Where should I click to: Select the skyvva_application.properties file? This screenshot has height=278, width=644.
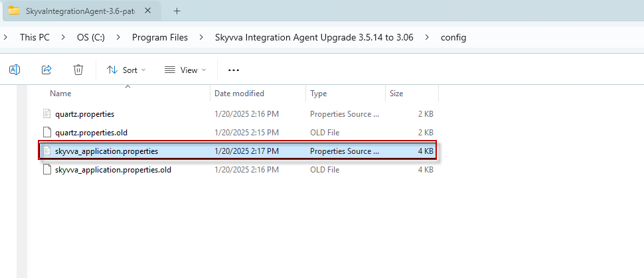(x=107, y=151)
